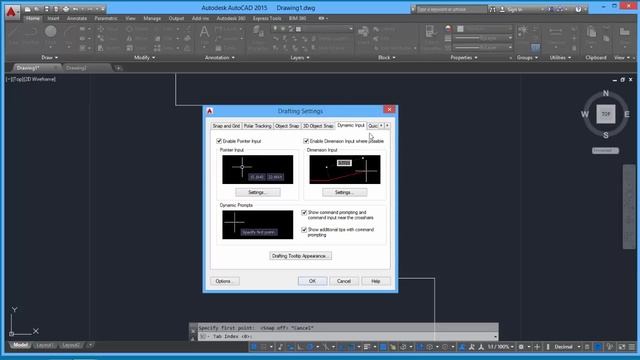Screen dimensions: 640x360
Task: Switch to Polar Tracking tab
Action: click(x=258, y=126)
